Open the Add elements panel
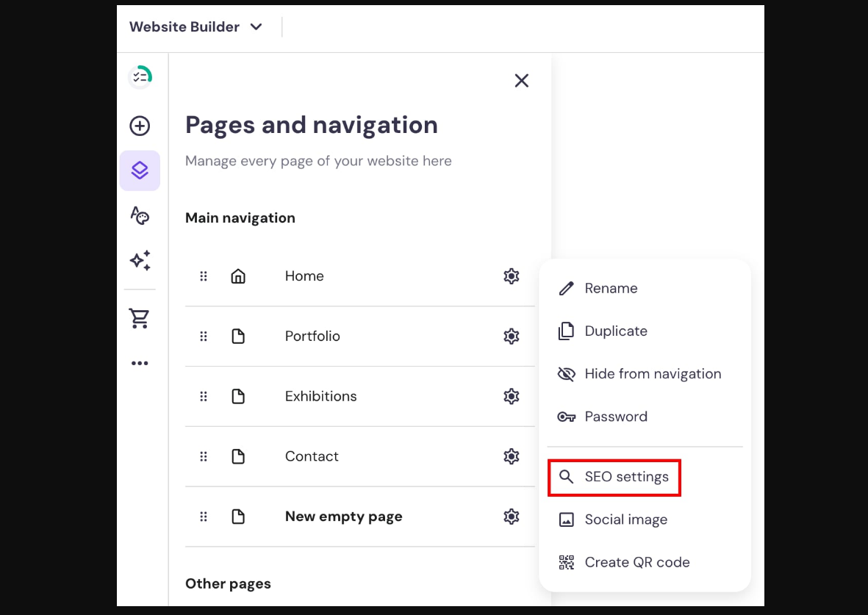The height and width of the screenshot is (615, 868). (x=140, y=126)
